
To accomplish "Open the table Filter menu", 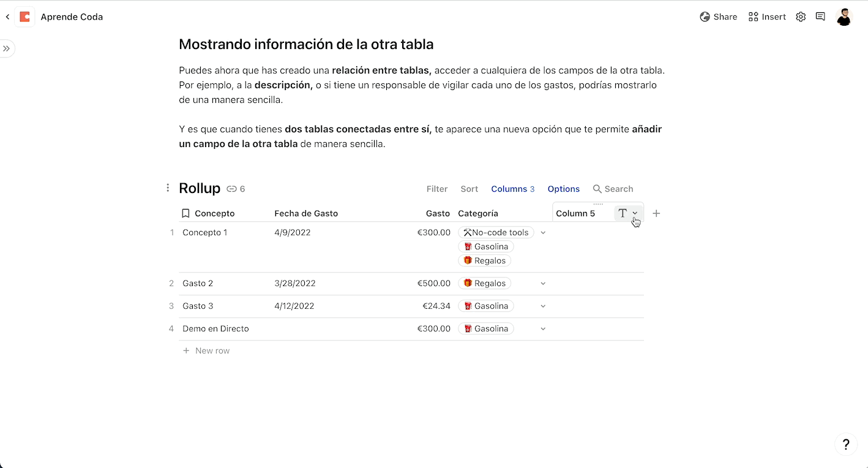I will pos(437,189).
